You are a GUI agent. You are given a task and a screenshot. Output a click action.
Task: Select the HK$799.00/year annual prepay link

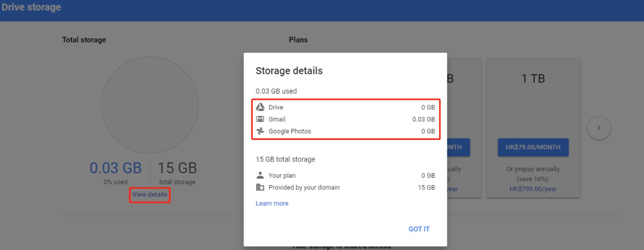[533, 189]
